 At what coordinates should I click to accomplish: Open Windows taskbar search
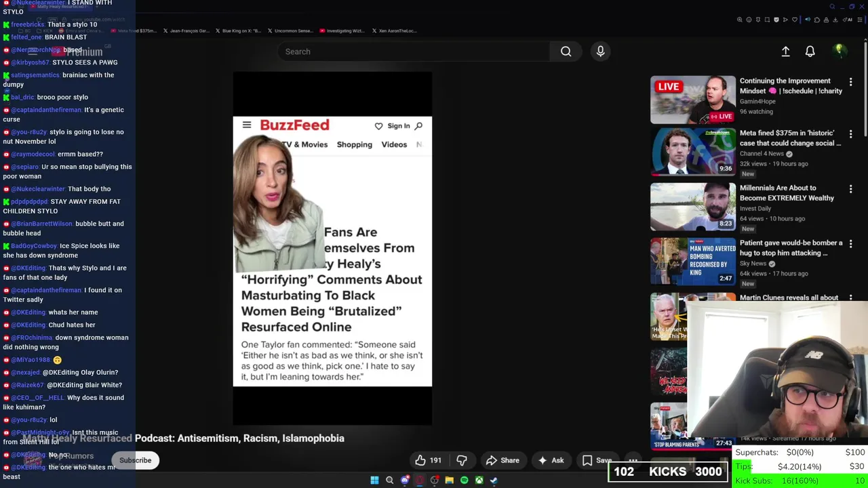point(389,481)
